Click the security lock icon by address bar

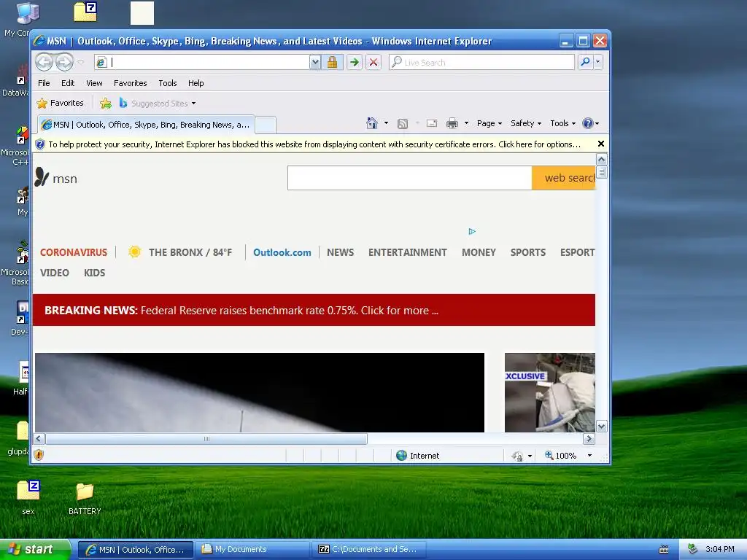(332, 62)
